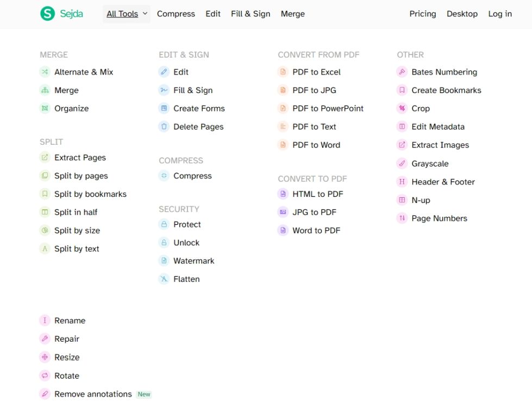Open the PDF to Text tool
This screenshot has height=408, width=532.
coord(307,127)
